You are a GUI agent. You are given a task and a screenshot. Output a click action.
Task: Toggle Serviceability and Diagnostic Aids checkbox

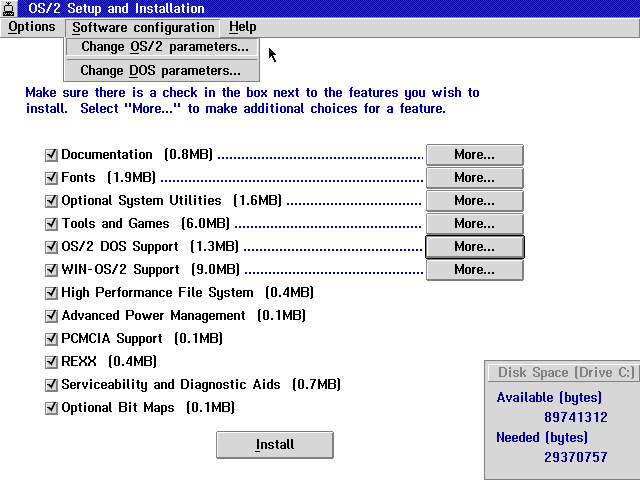pyautogui.click(x=51, y=384)
